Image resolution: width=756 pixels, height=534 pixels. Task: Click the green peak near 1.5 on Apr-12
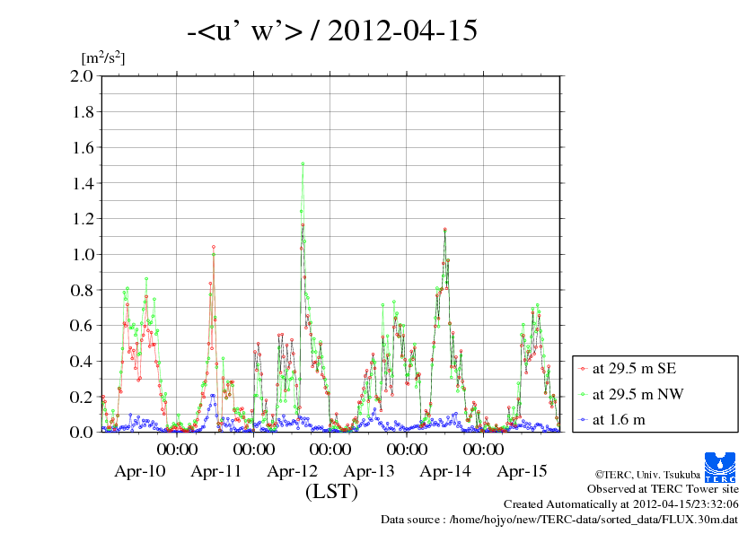303,164
